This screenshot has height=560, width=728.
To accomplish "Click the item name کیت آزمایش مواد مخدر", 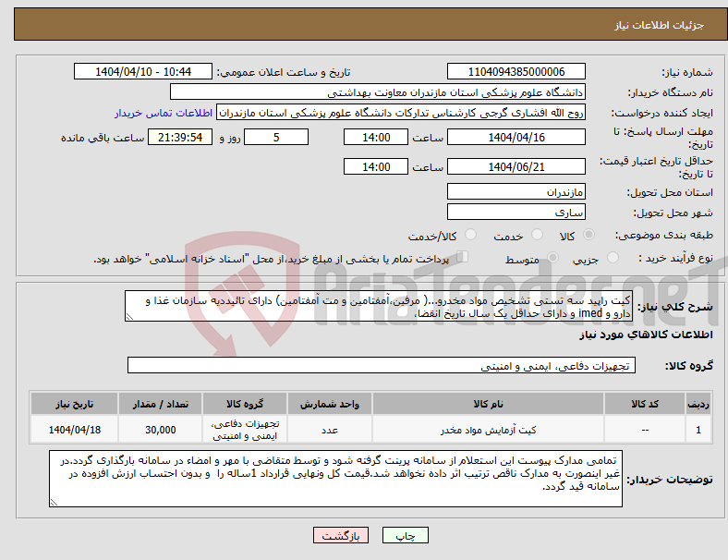I will (488, 430).
